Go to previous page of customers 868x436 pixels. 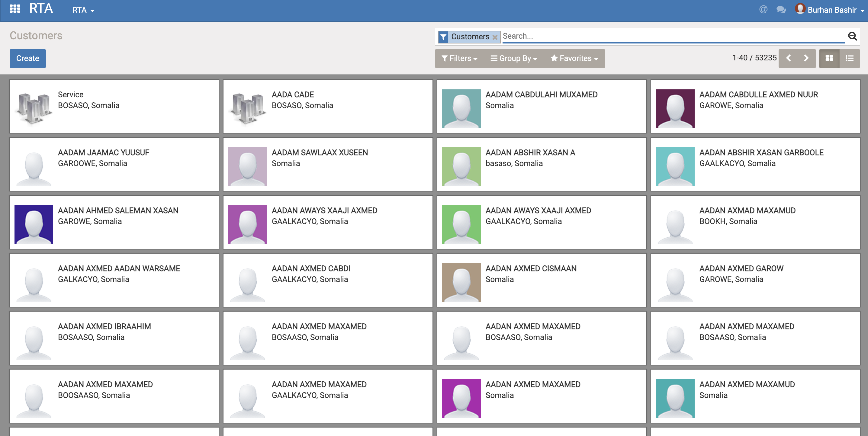[788, 58]
